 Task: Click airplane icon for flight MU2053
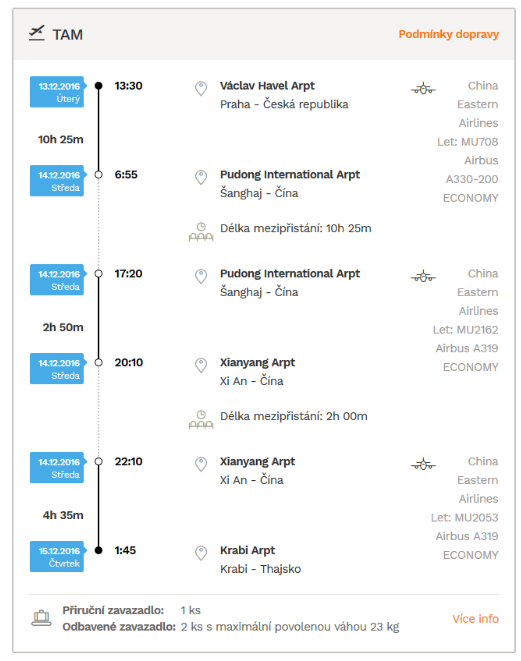423,465
